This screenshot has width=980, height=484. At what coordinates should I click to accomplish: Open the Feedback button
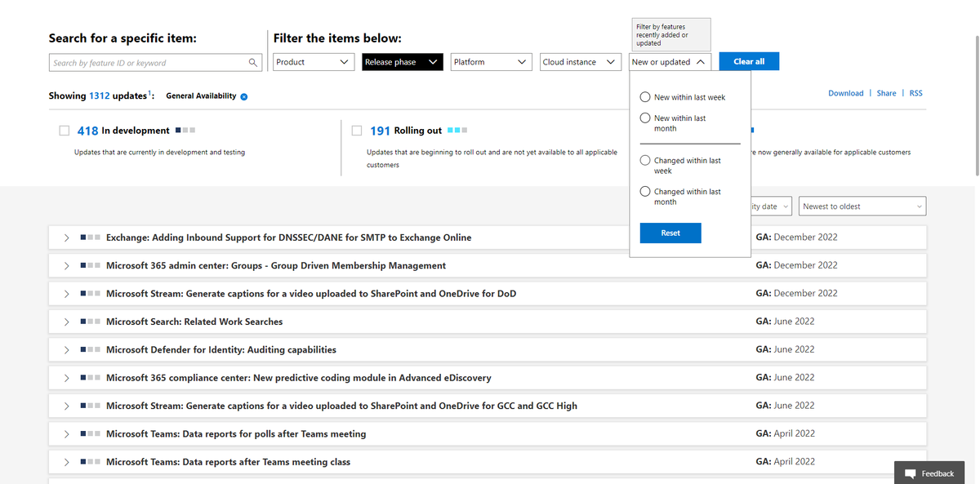[929, 473]
